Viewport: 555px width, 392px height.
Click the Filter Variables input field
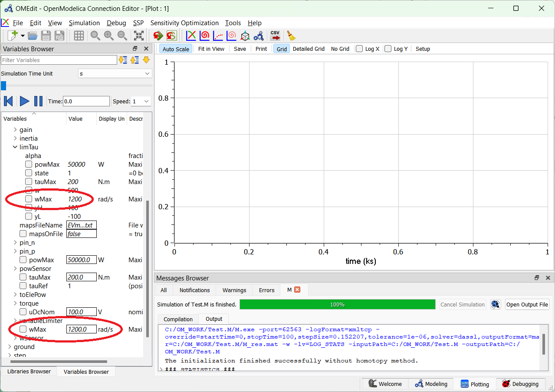(59, 59)
